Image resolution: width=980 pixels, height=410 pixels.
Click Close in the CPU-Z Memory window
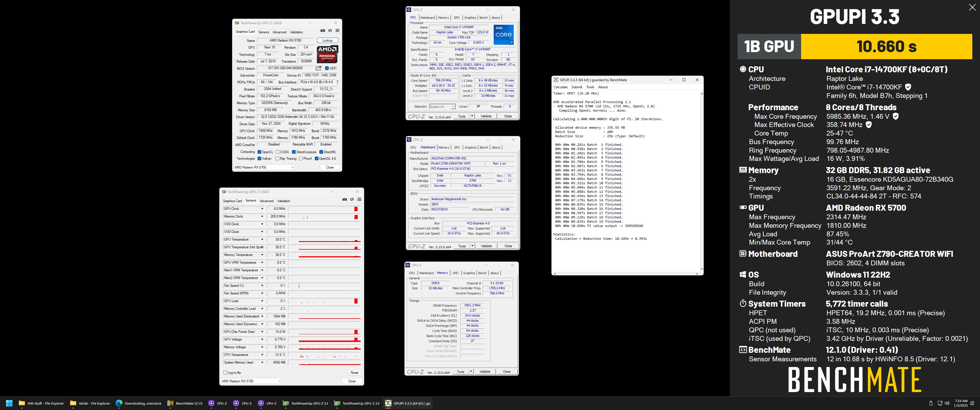[x=507, y=372]
